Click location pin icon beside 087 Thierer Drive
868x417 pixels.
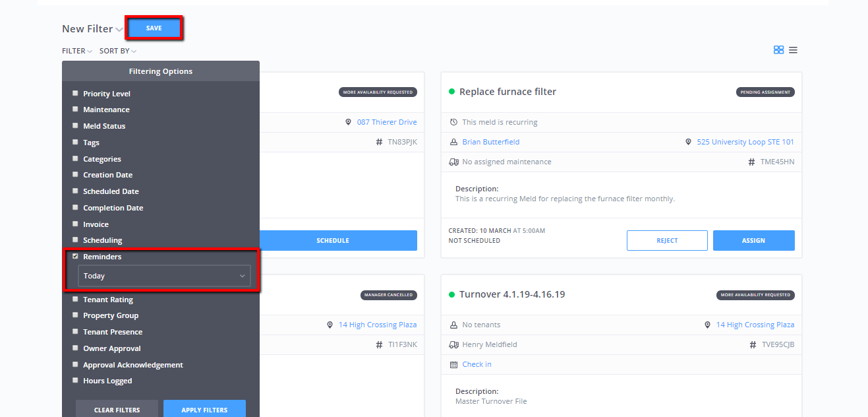tap(349, 122)
